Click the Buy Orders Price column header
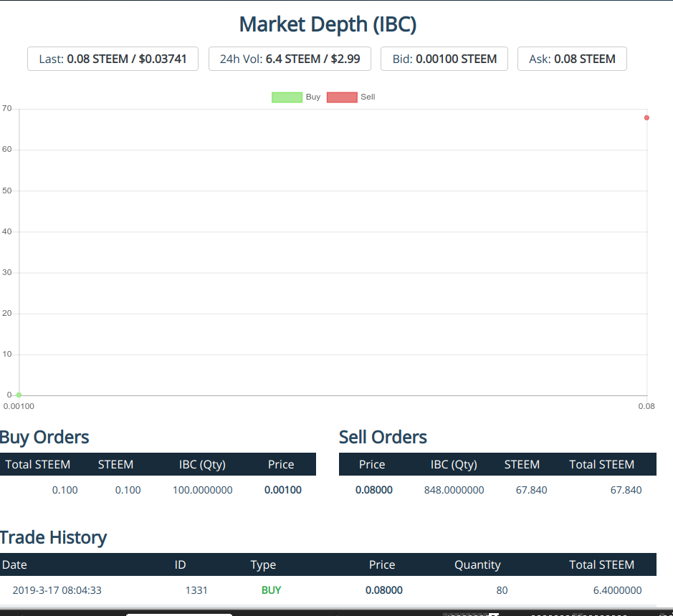 pyautogui.click(x=281, y=465)
